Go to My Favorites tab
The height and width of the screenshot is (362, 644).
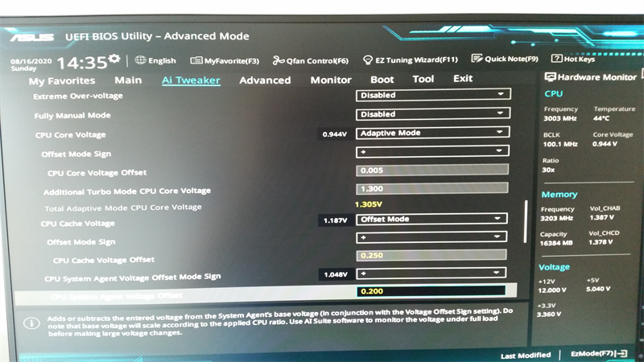tap(62, 81)
